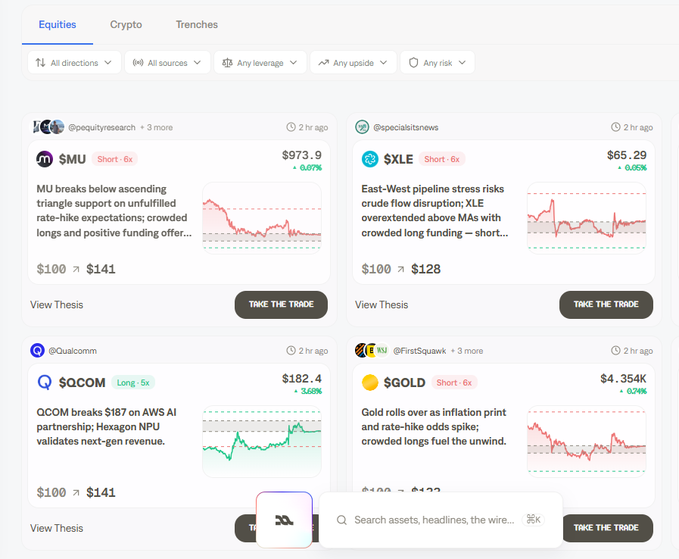View Thesis for the $QCOM card
The image size is (679, 559).
click(x=57, y=528)
